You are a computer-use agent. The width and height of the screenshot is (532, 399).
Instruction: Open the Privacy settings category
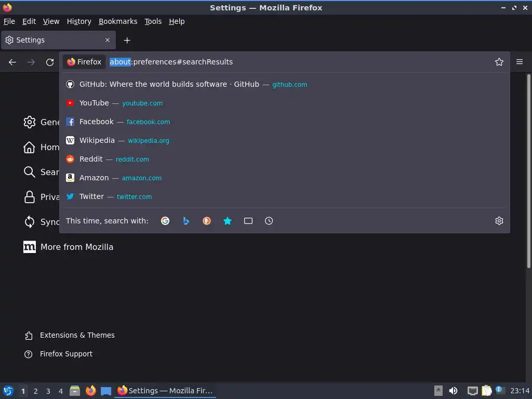click(x=42, y=197)
